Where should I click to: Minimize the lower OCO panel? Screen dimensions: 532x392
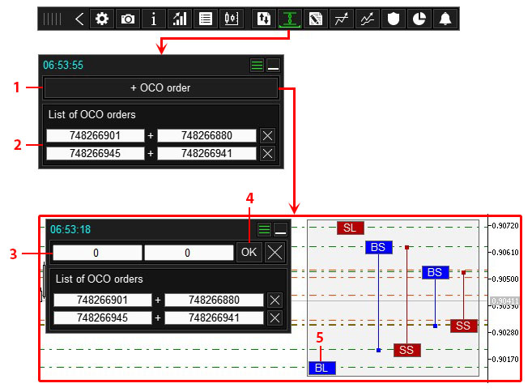click(x=281, y=229)
